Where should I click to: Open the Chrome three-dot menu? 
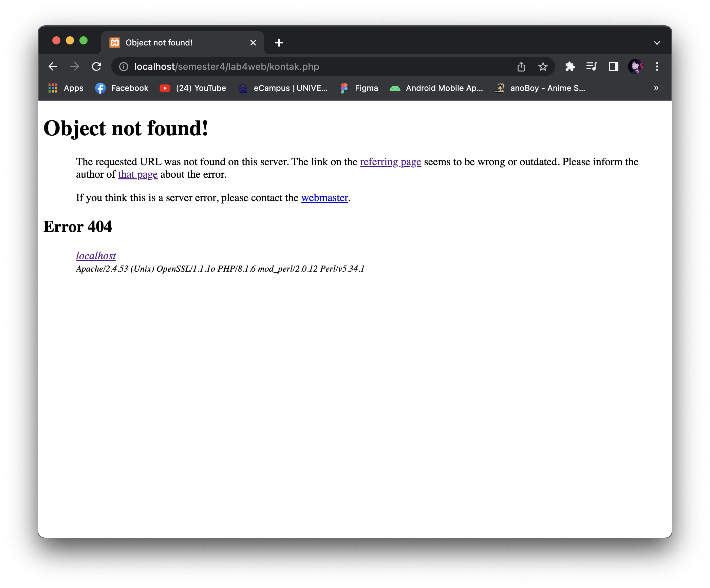click(657, 66)
